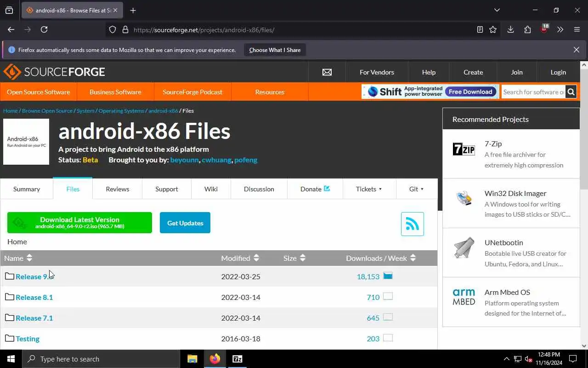Open the Wiki tab
Image resolution: width=588 pixels, height=368 pixels.
[211, 189]
